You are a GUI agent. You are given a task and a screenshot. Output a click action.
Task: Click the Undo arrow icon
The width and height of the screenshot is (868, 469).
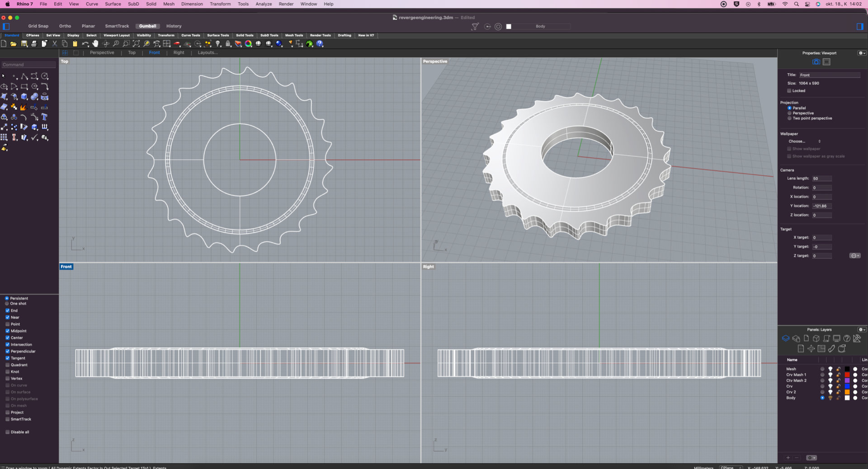[85, 44]
